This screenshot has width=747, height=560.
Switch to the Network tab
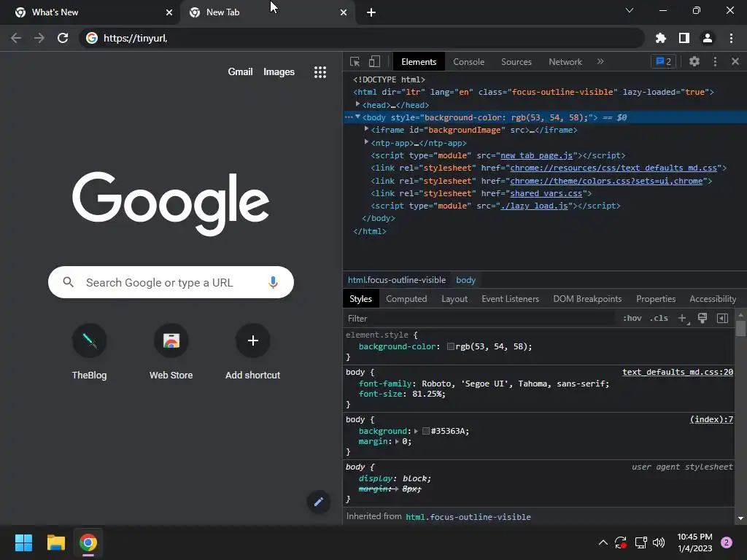[565, 62]
